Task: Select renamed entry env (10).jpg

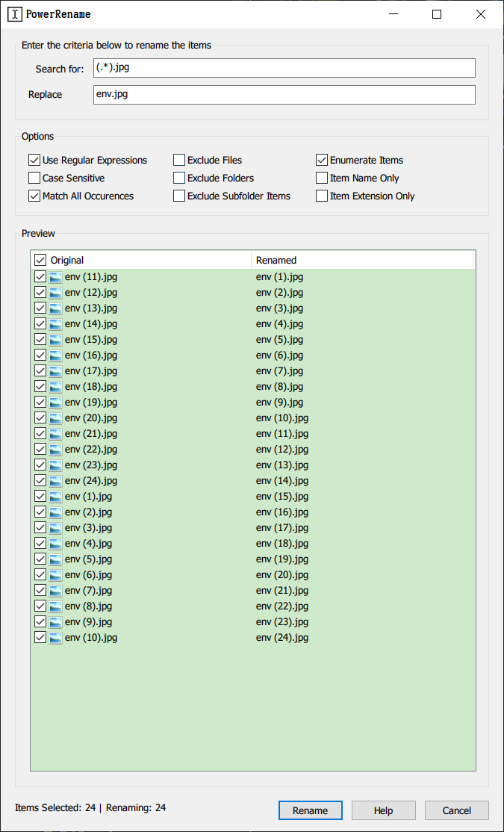Action: pos(282,418)
